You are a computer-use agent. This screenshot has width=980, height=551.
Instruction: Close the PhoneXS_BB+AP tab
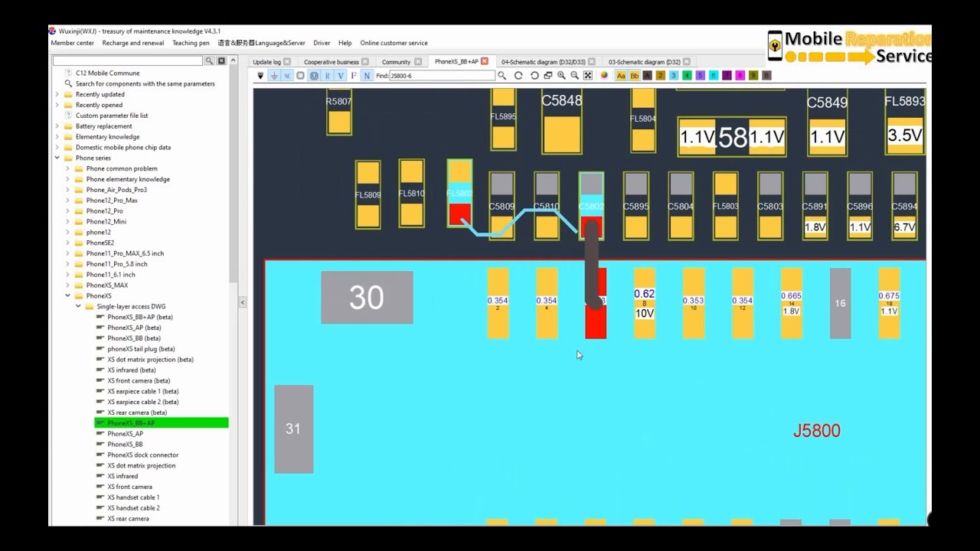pos(485,61)
